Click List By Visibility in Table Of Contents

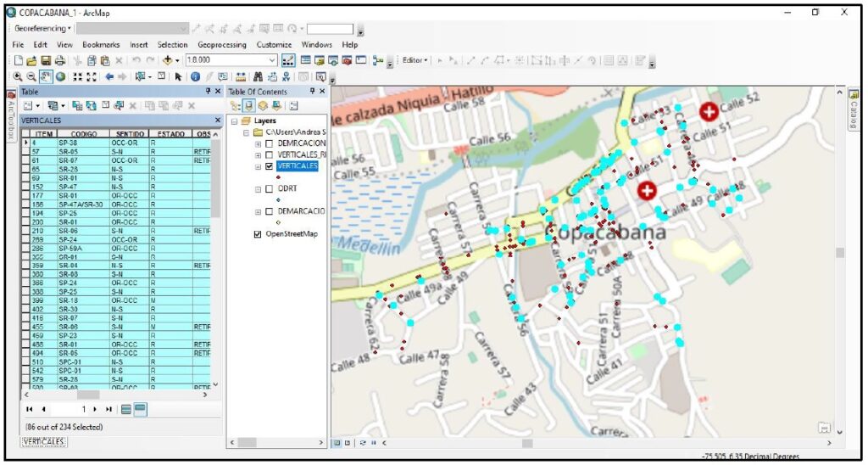(263, 105)
